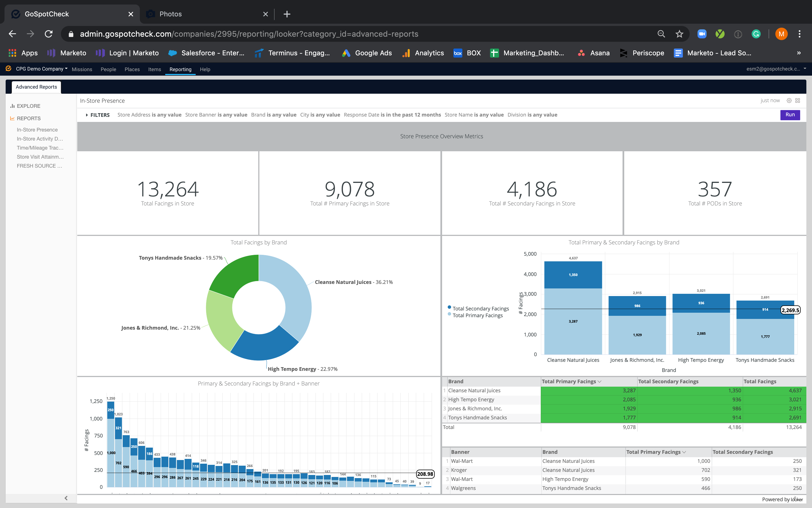The width and height of the screenshot is (812, 508).
Task: Open the Time/Mileage Tracking report
Action: 40,148
